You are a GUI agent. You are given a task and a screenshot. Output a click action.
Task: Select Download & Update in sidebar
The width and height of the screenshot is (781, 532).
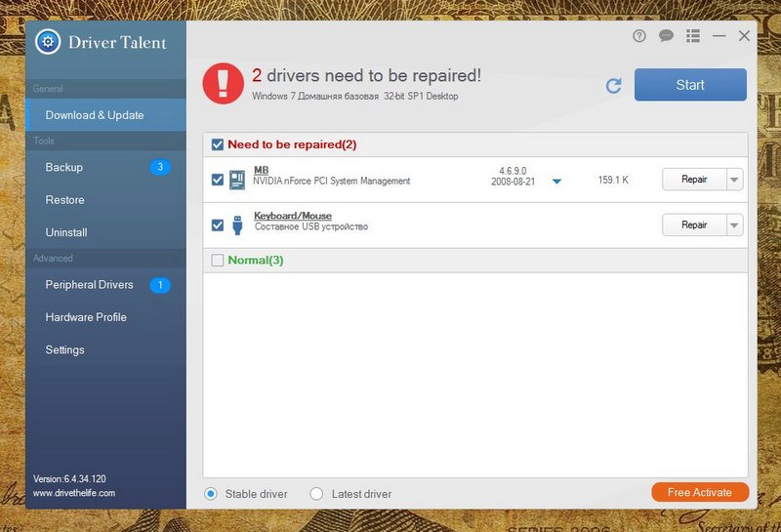[106, 115]
